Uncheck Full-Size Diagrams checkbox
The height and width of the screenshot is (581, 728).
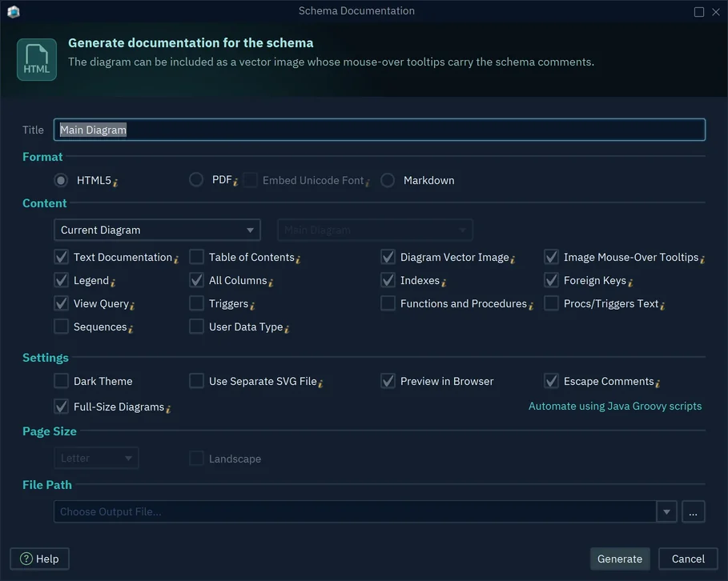[x=62, y=407]
